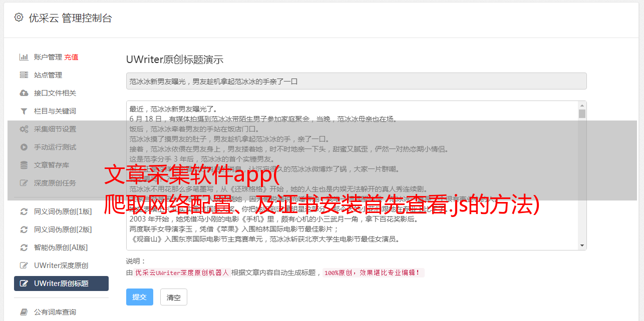This screenshot has width=644, height=321.
Task: Open the 同义词伪原创[2版] menu item
Action: click(61, 229)
